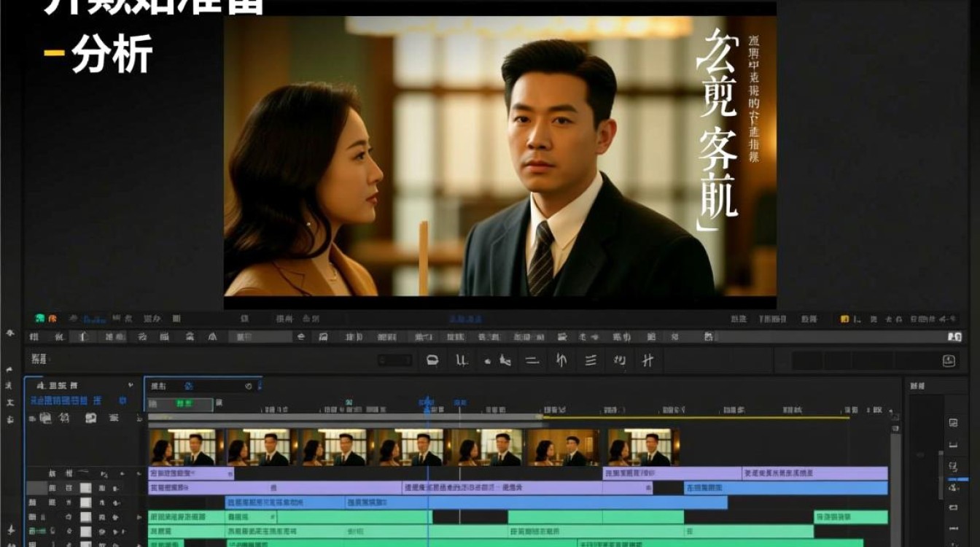
Task: Click the gray horizontal zoom bar above the thumbnails
Action: point(346,418)
